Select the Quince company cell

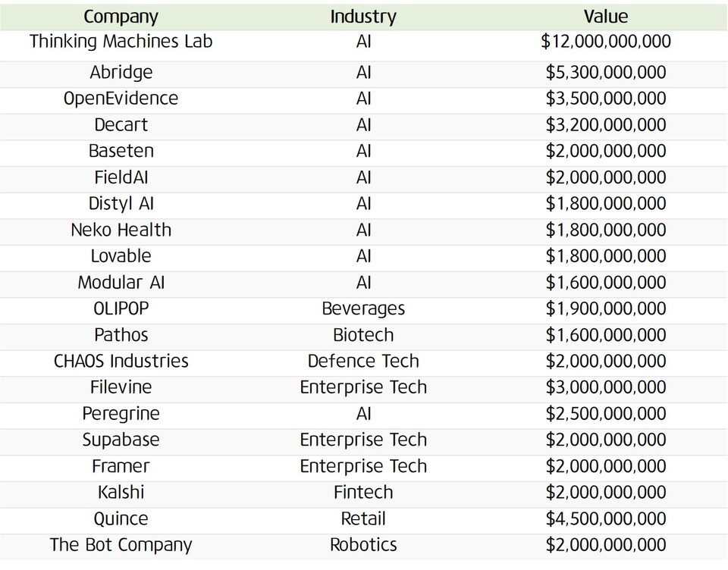click(x=121, y=518)
